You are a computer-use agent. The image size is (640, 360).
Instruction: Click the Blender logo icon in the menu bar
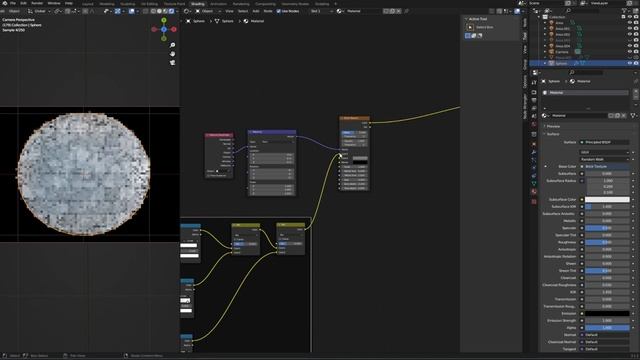point(4,3)
